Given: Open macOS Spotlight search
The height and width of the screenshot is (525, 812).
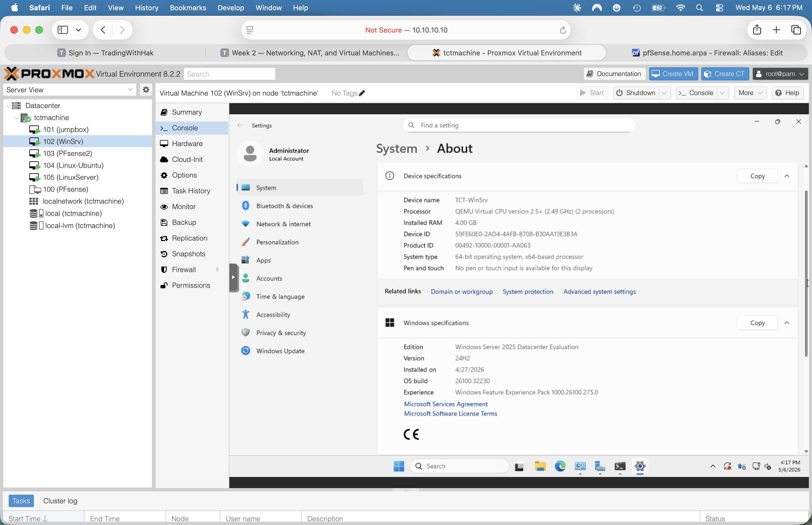Looking at the screenshot, I should [x=699, y=8].
